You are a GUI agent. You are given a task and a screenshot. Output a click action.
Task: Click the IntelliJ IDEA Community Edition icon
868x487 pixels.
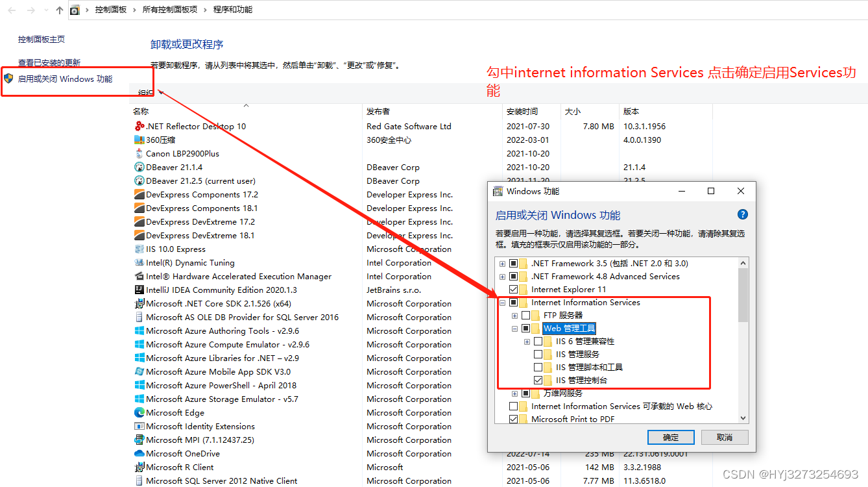click(139, 290)
